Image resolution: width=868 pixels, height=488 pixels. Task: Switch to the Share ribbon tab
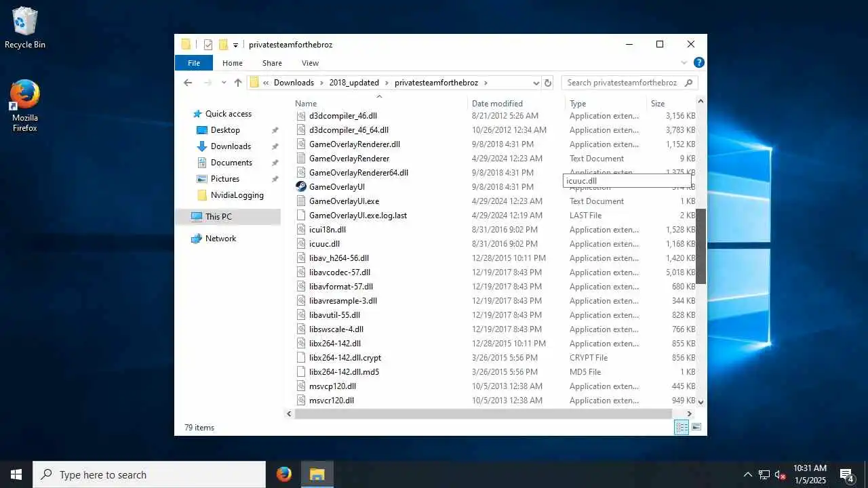(x=272, y=63)
